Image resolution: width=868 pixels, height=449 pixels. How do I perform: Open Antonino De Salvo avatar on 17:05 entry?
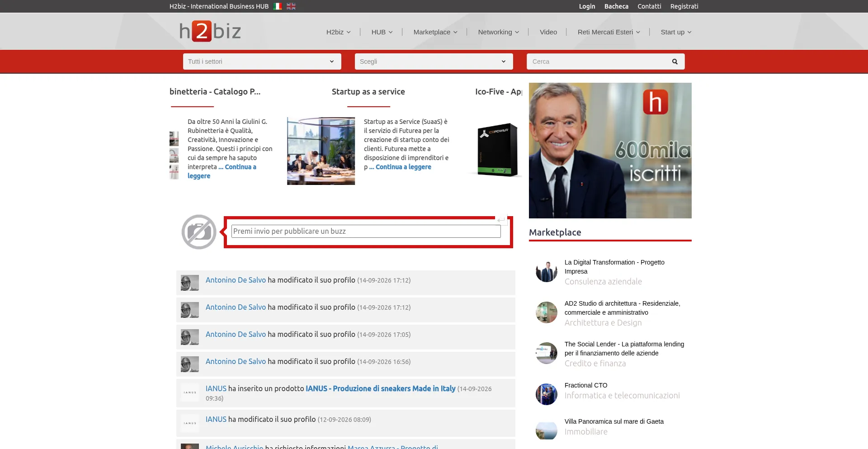click(190, 337)
